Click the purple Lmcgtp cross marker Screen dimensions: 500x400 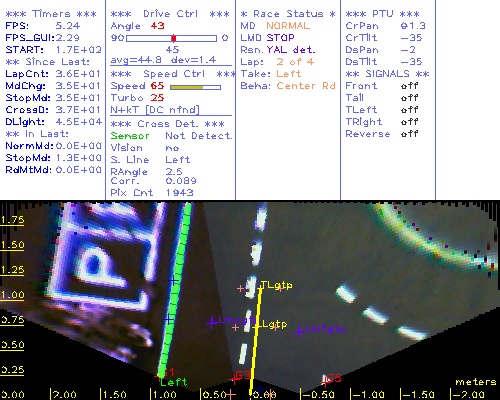(211, 323)
